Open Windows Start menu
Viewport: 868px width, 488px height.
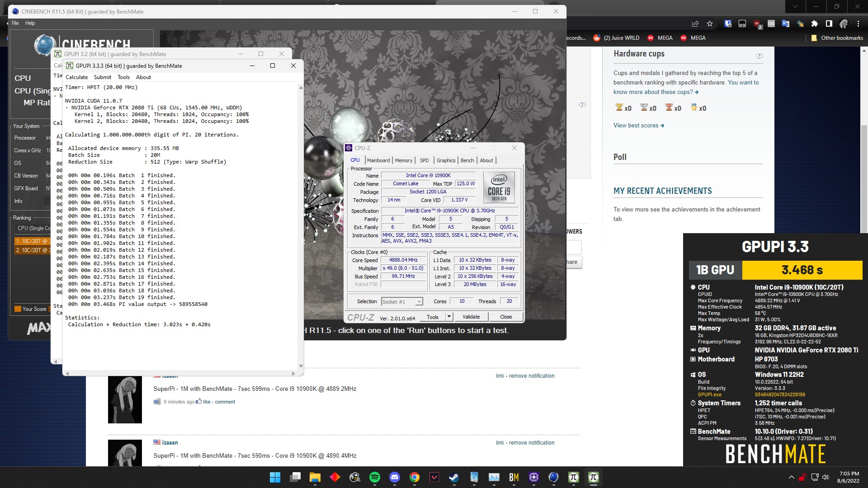(x=275, y=477)
